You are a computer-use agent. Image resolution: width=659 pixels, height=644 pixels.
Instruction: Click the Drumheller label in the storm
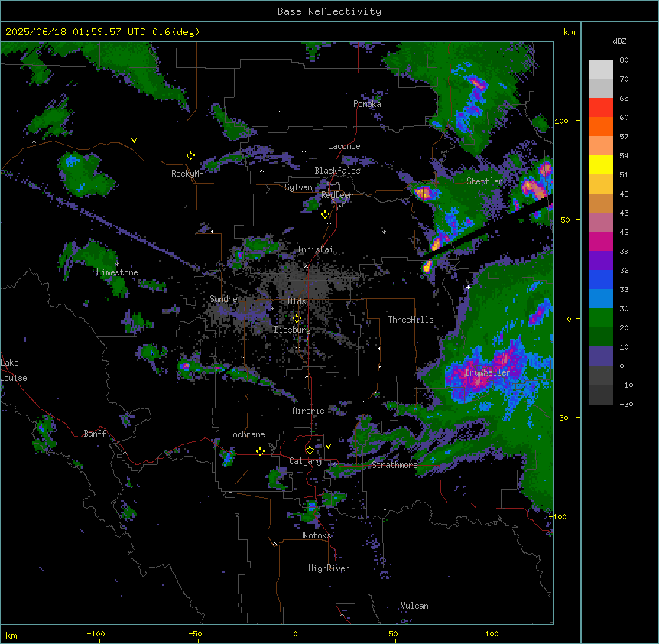pos(488,372)
